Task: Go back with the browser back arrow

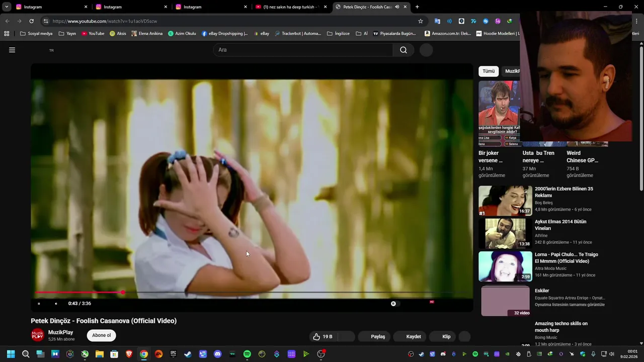Action: [x=7, y=21]
